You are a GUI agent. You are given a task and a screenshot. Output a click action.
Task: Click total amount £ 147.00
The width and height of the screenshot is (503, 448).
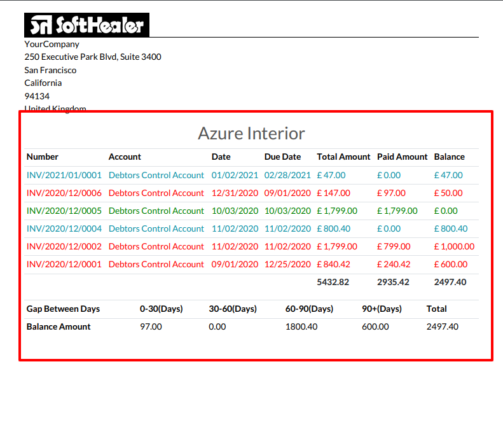click(x=334, y=193)
